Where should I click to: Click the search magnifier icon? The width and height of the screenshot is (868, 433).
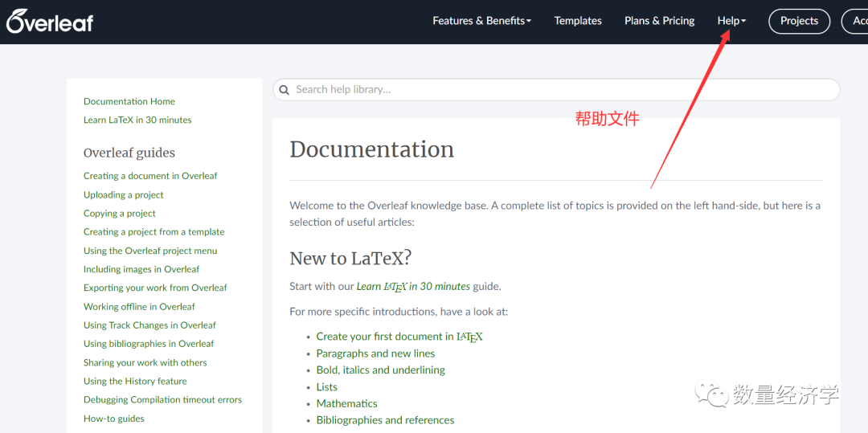(284, 90)
